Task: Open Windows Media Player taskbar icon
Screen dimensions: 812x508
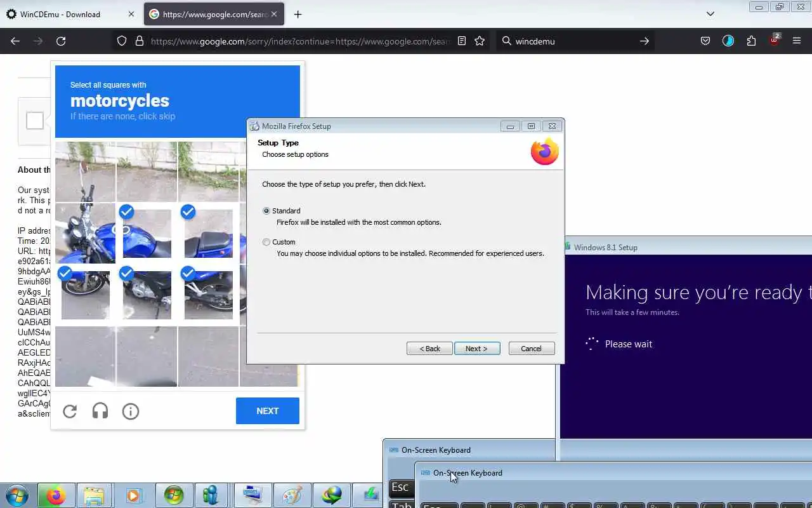Action: point(133,495)
